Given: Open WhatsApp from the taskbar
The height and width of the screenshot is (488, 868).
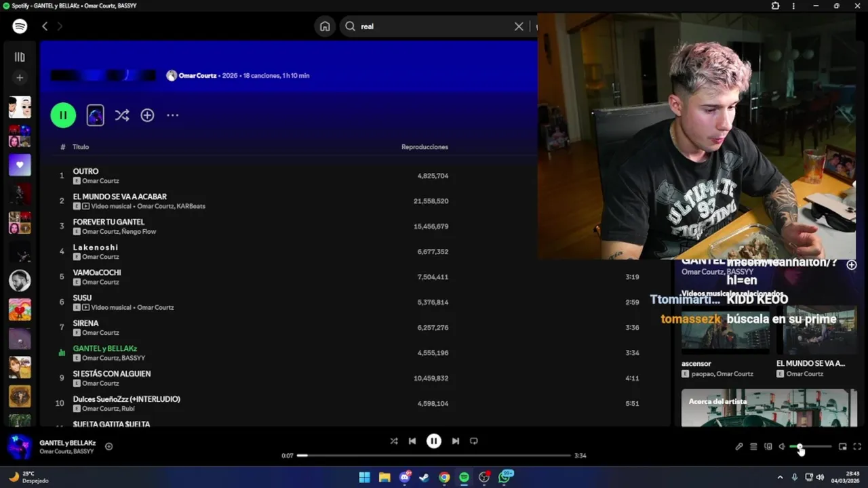Looking at the screenshot, I should tap(505, 477).
